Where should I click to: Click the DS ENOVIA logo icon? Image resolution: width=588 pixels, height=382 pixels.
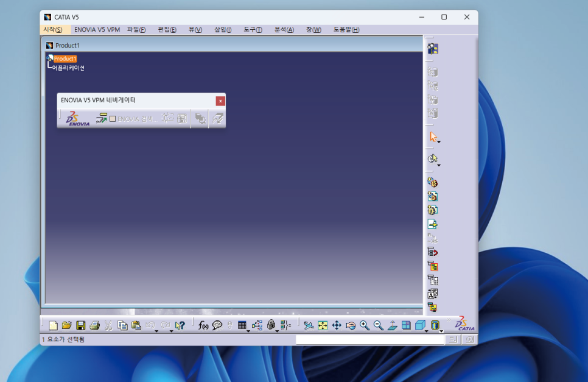tap(78, 119)
